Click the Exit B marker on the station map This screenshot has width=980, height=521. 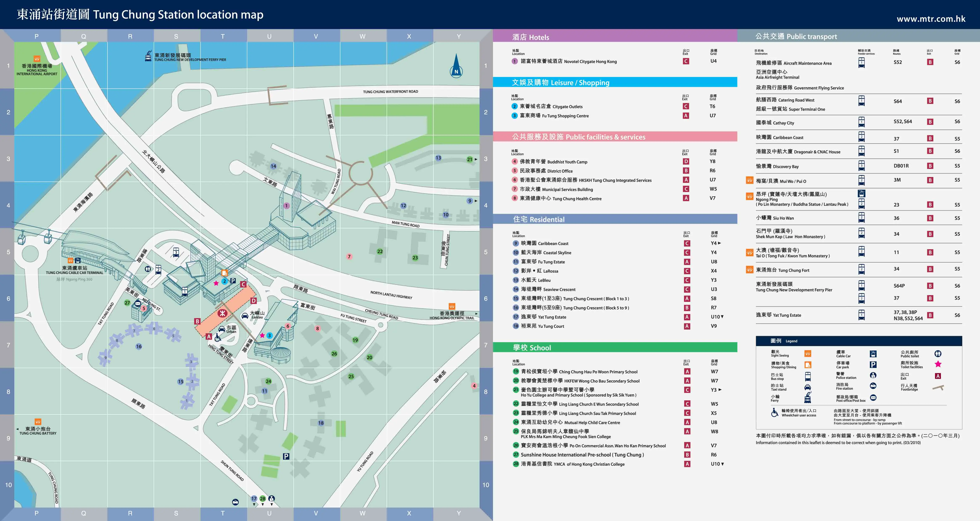pyautogui.click(x=197, y=321)
